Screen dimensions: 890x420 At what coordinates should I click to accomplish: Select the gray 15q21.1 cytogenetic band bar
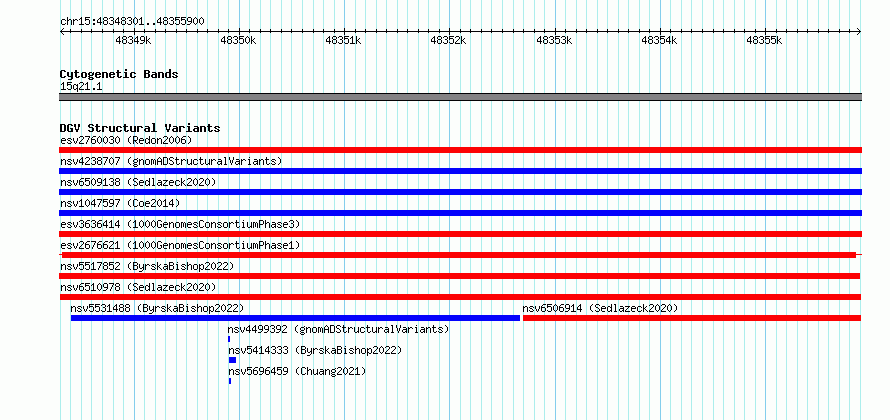click(460, 97)
